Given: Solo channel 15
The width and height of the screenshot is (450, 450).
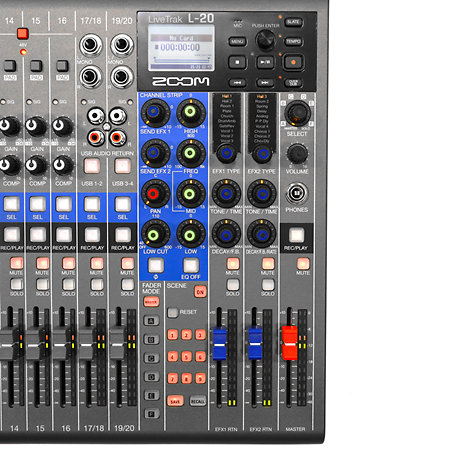Looking at the screenshot, I should [x=42, y=285].
